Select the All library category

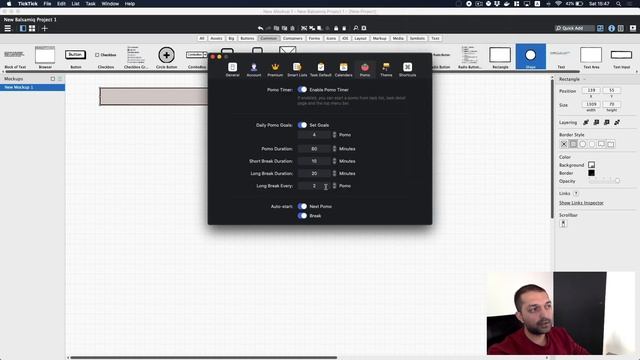point(202,38)
